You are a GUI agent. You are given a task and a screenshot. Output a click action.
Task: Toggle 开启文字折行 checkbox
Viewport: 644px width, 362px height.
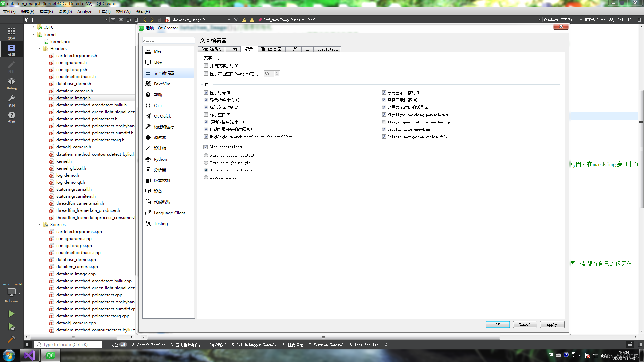[x=206, y=65]
